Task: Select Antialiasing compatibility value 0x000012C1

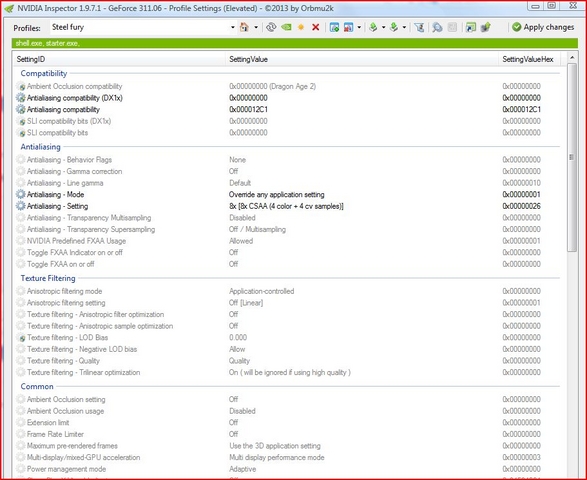Action: tap(248, 109)
